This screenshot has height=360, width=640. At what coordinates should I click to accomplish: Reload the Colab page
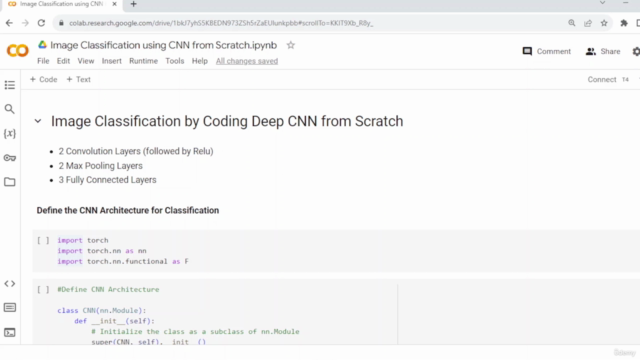point(41,23)
